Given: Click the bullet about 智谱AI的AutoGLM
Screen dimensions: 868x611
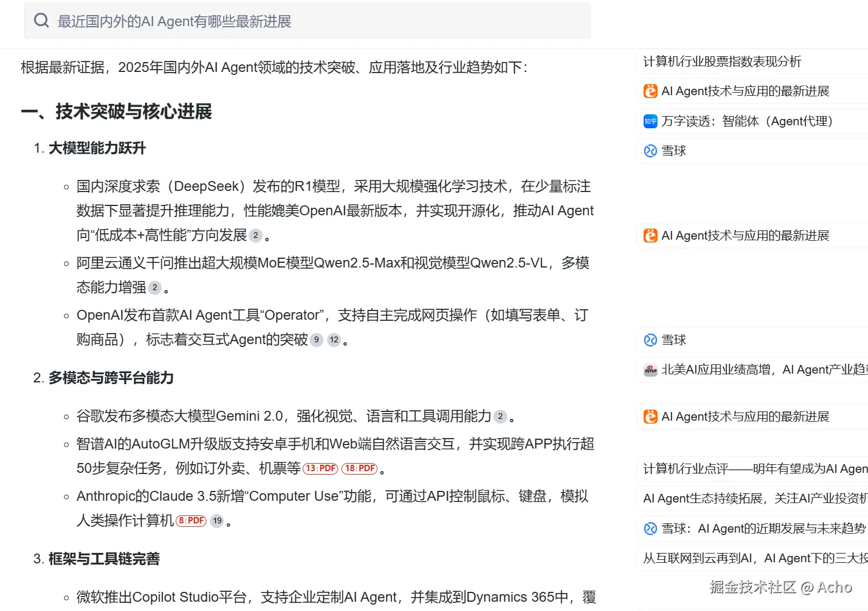Looking at the screenshot, I should (335, 456).
